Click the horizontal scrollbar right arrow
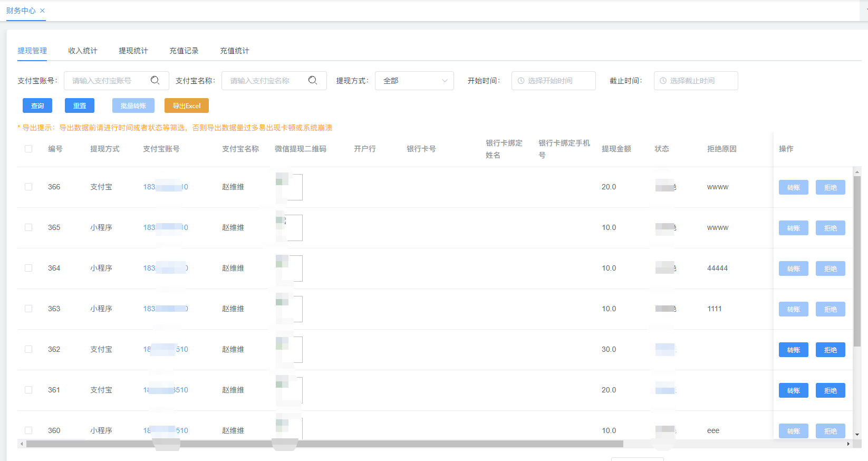This screenshot has width=868, height=461. coord(848,444)
